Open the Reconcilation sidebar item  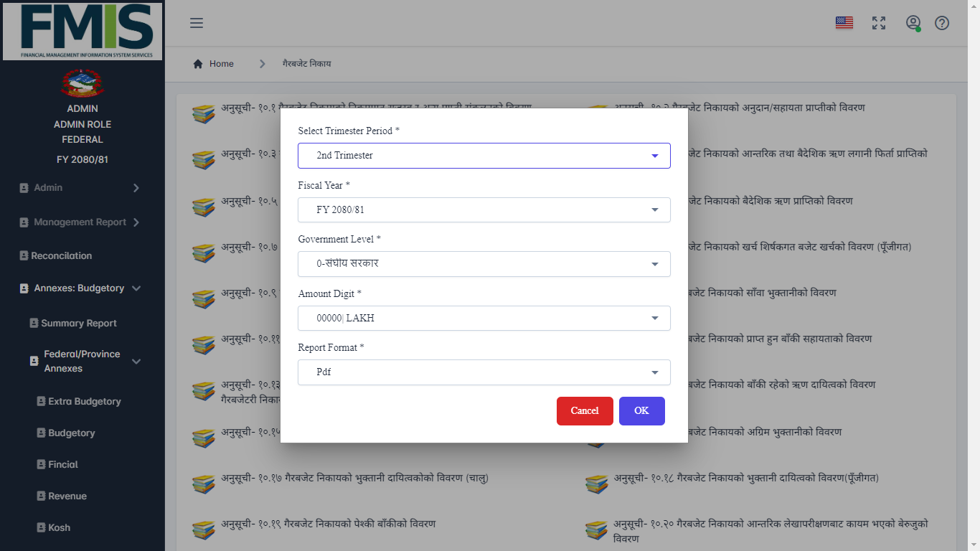(x=61, y=256)
